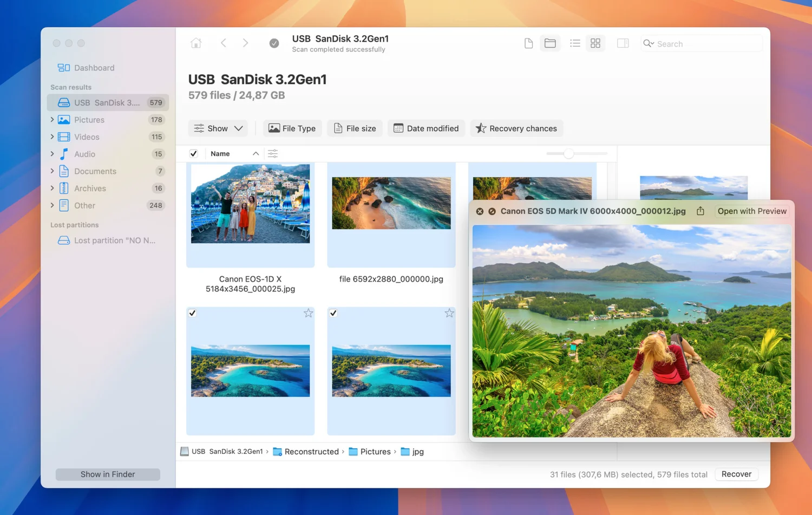This screenshot has height=515, width=812.
Task: Uncheck the second bottom-row beach photo
Action: (333, 313)
